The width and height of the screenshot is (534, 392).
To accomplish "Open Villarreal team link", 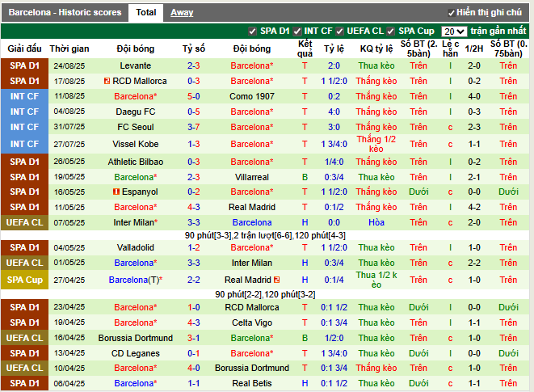I will [x=252, y=177].
